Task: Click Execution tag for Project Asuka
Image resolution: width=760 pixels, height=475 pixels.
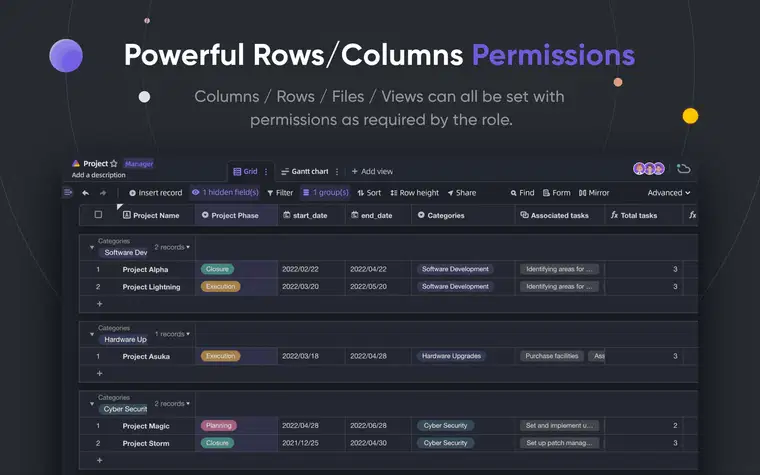Action: pos(221,356)
